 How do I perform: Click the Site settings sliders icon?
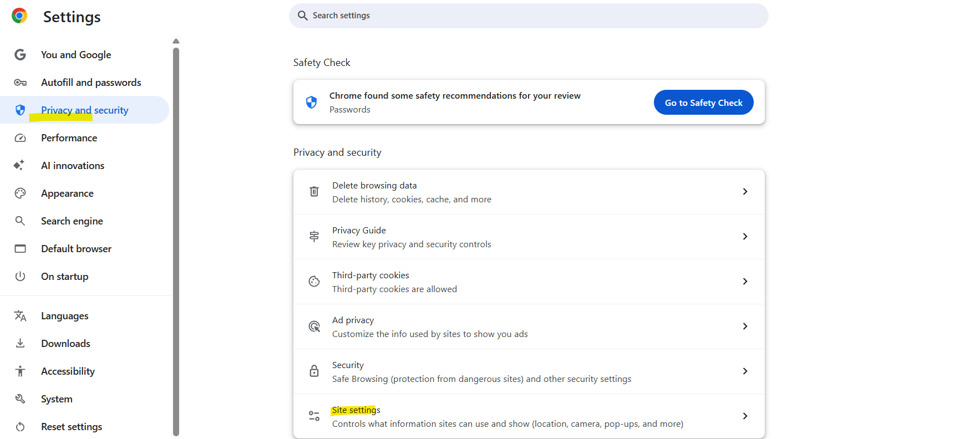click(314, 416)
